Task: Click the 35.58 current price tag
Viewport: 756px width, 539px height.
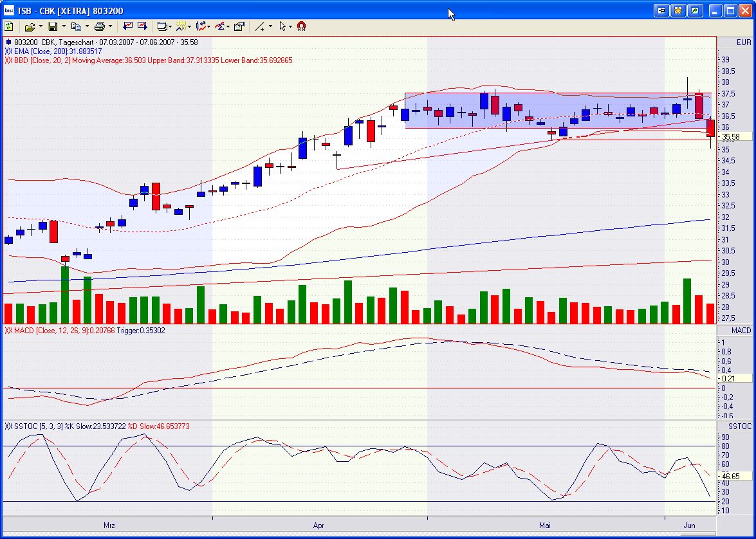Action: coord(735,137)
